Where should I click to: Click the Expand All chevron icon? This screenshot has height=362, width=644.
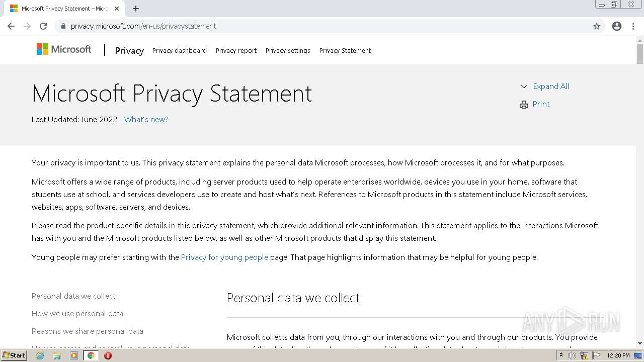[524, 86]
